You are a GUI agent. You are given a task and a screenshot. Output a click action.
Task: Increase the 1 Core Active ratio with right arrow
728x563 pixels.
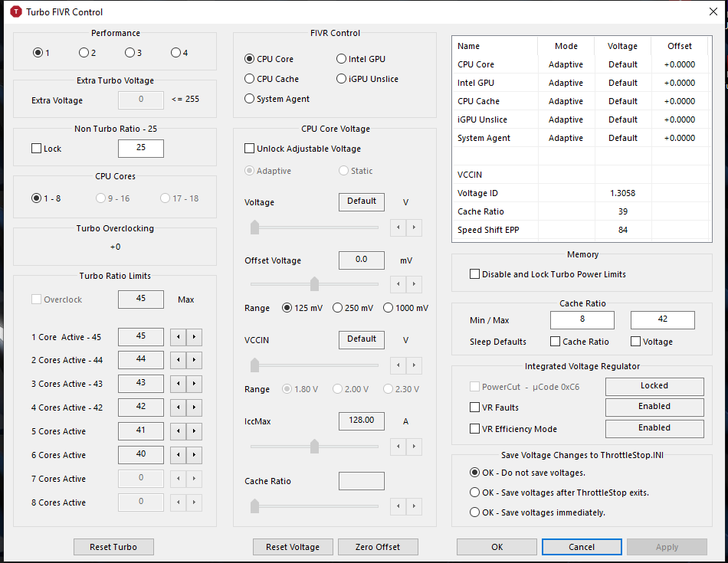(194, 337)
